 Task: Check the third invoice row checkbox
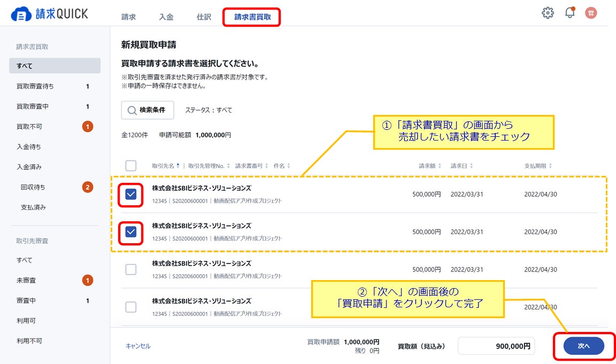click(131, 269)
